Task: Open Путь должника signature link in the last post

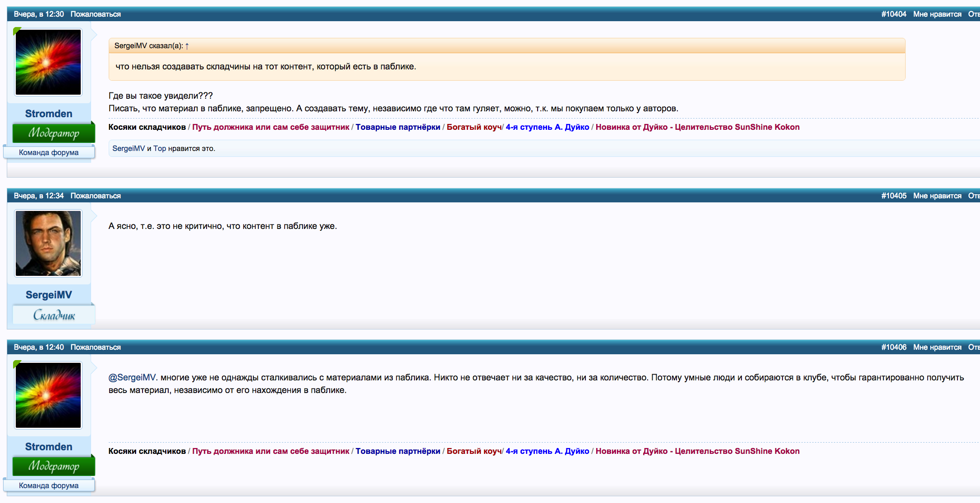Action: 271,451
